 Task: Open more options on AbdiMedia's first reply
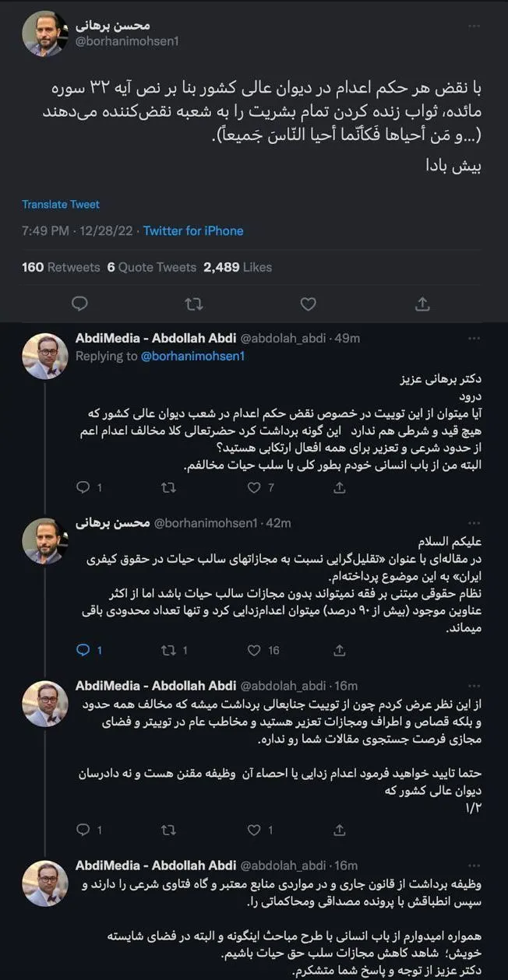[474, 337]
